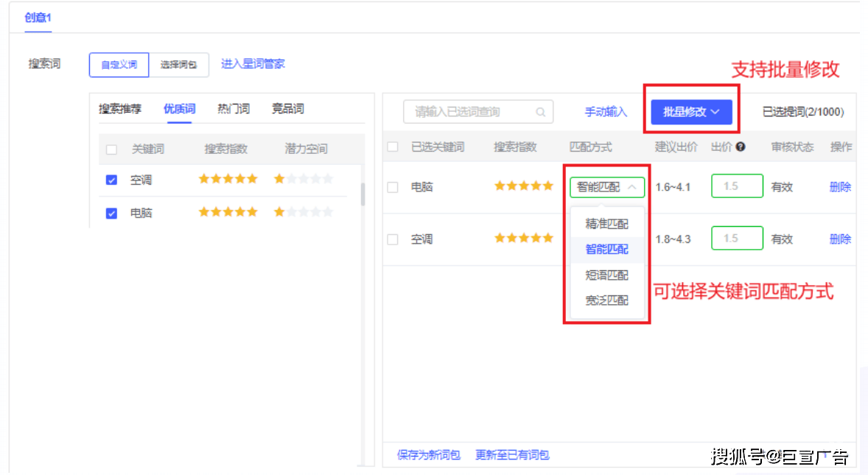Select 宽泛匹配 in the open dropdown
The image size is (868, 475).
click(x=606, y=300)
